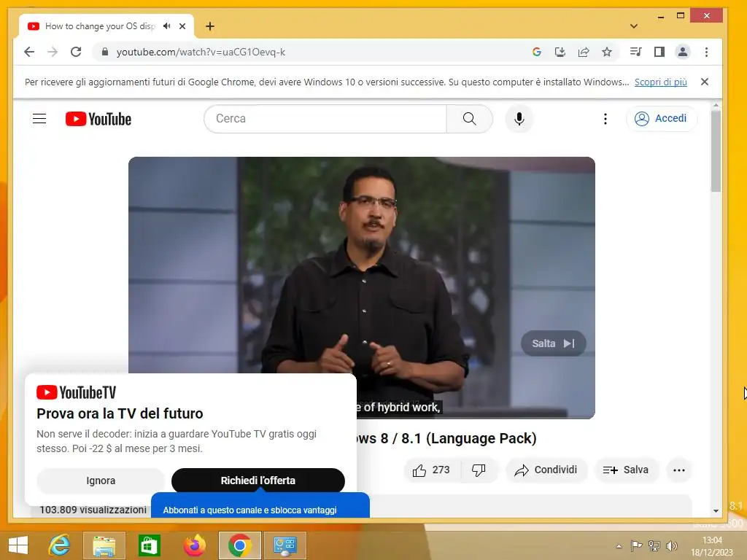Open Action Center flag icon

[x=636, y=545]
